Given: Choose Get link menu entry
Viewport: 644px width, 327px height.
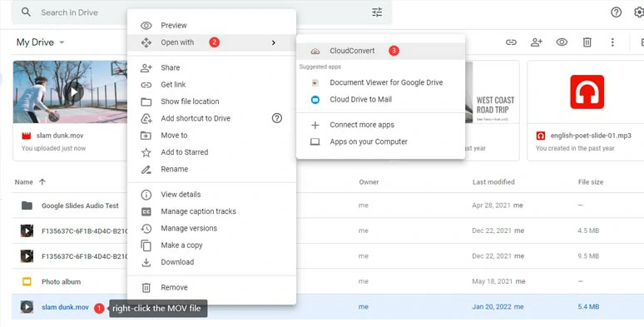Looking at the screenshot, I should pyautogui.click(x=211, y=85).
